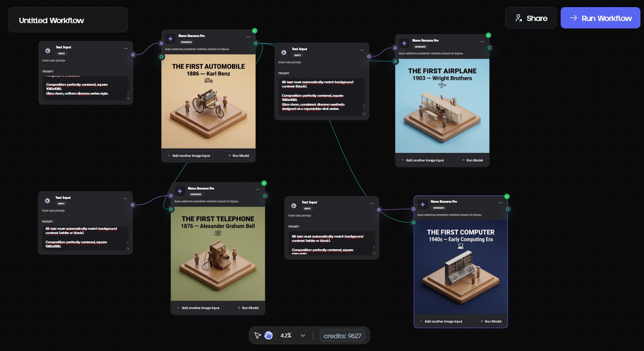Click the gear icon on the top-left Text Input
Screen dimensions: 644x351
click(x=48, y=50)
